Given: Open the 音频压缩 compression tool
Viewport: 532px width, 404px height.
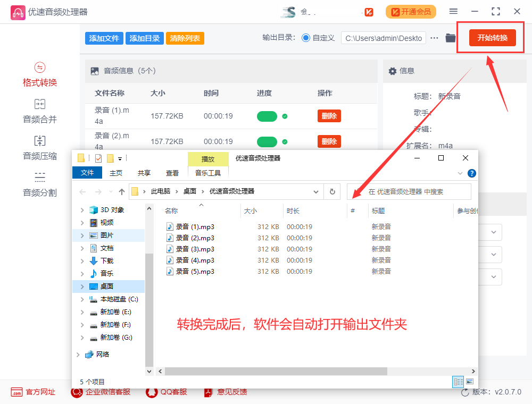Looking at the screenshot, I should coord(39,147).
